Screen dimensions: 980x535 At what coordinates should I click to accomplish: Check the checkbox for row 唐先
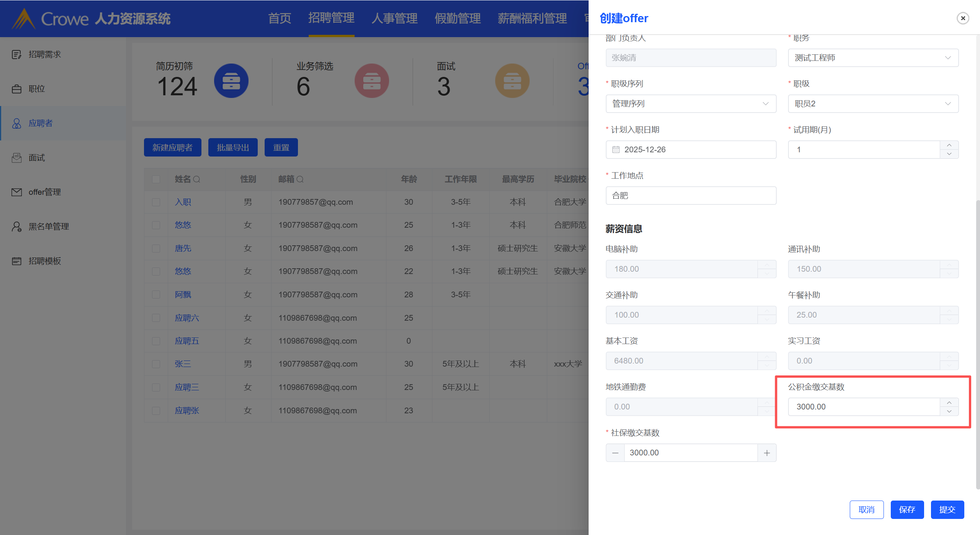pyautogui.click(x=156, y=248)
